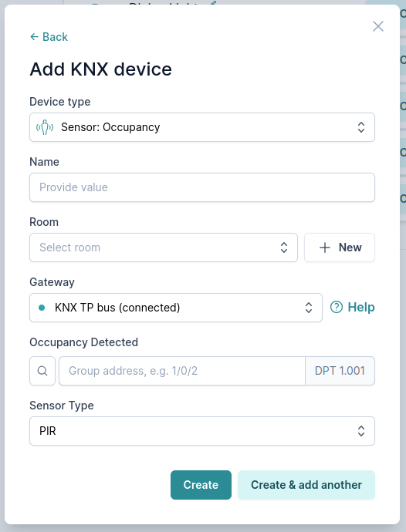Expand the Sensor Type PIR dropdown
Viewport: 406px width, 532px height.
coord(202,431)
